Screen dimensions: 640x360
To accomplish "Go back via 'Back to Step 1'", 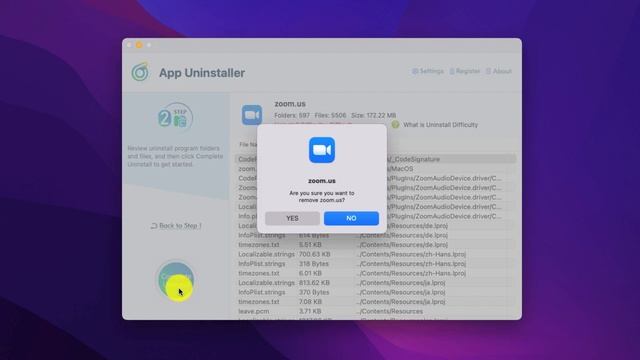I will click(176, 226).
